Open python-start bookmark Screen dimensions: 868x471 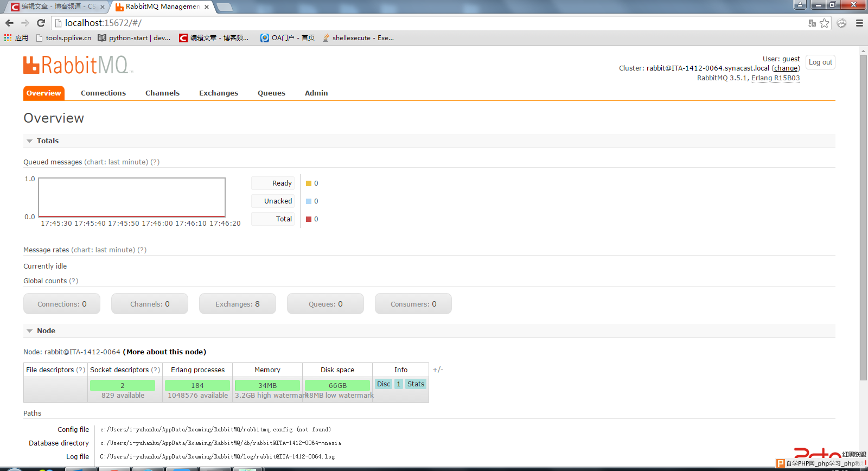coord(134,37)
